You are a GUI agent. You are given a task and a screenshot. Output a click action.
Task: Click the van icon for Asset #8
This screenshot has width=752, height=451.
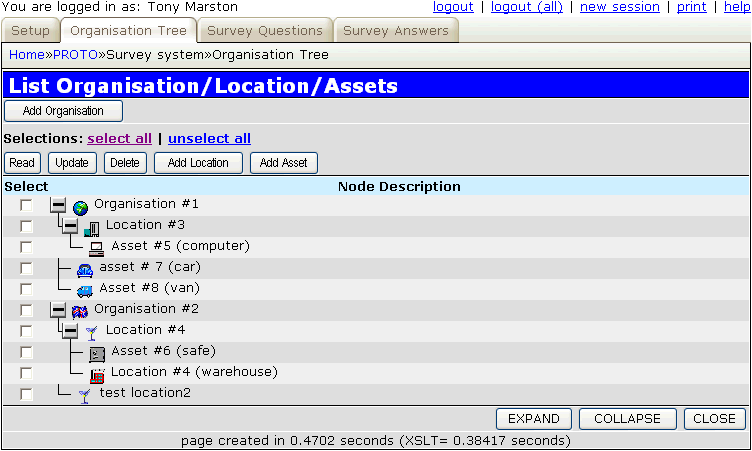pos(85,289)
